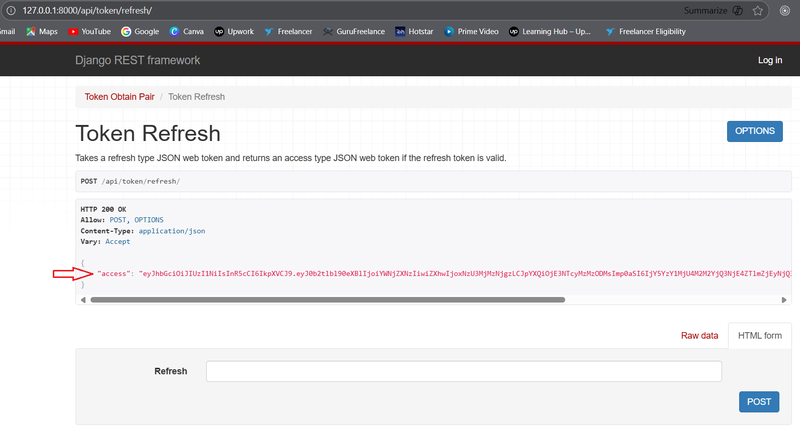The width and height of the screenshot is (800, 437).
Task: Open the YouTube bookmark
Action: coord(89,31)
